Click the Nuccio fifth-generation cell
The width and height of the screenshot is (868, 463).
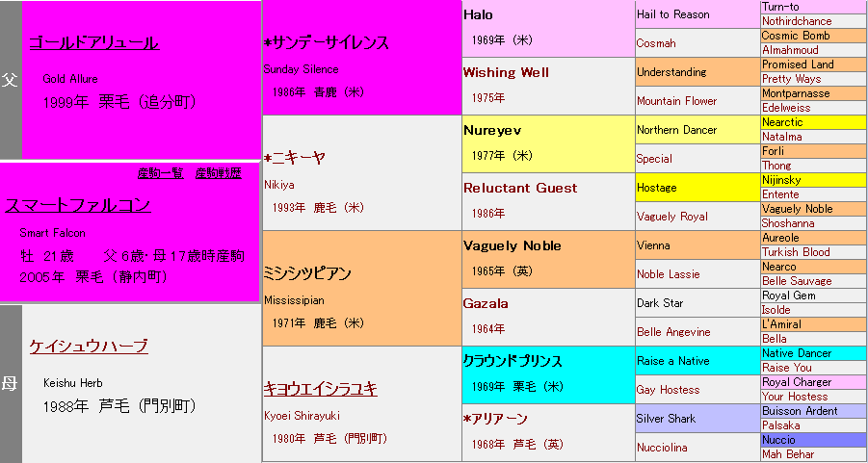coord(779,440)
